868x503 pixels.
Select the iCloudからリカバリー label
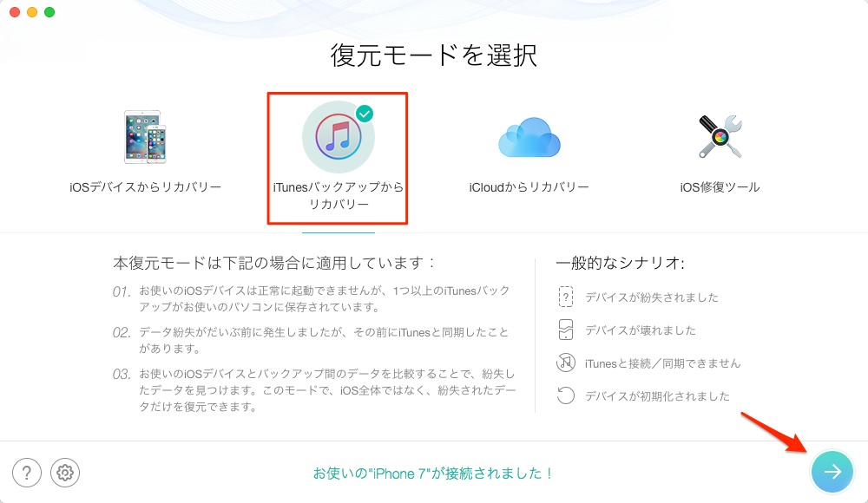[x=529, y=187]
